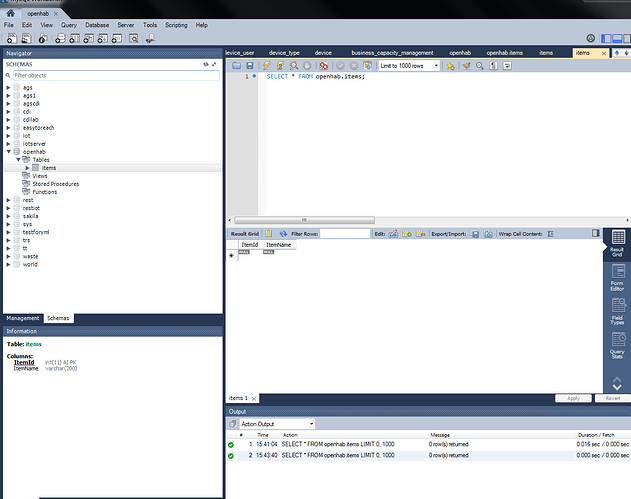
Task: Open the Limit to 1000 rows dropdown
Action: point(409,65)
